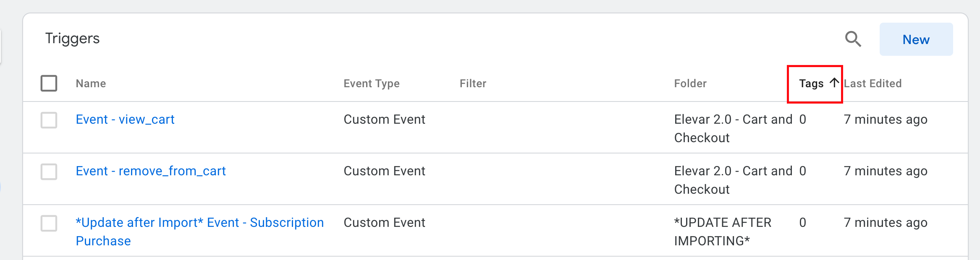The height and width of the screenshot is (260, 980).
Task: Click the *UPDATE AFTER IMPORTING* folder cell
Action: click(722, 231)
